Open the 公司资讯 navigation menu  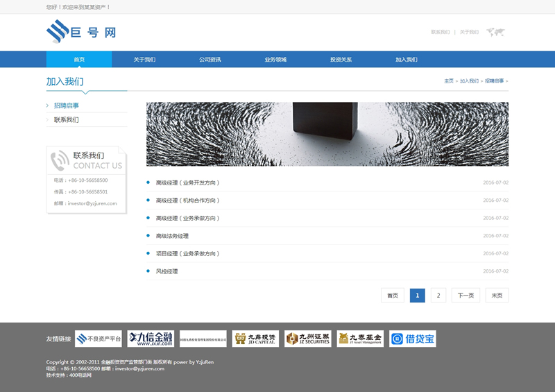[210, 60]
